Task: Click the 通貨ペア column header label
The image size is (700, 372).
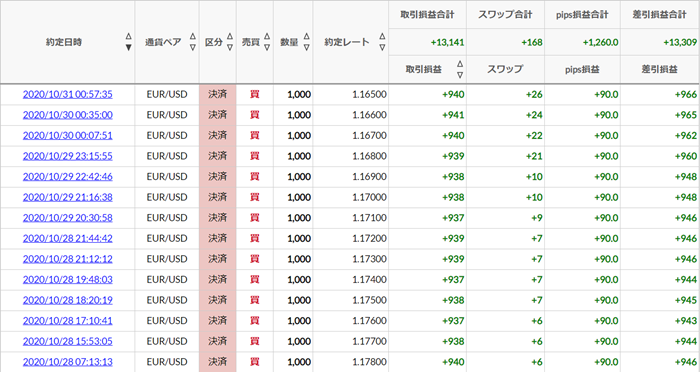Action: (163, 42)
